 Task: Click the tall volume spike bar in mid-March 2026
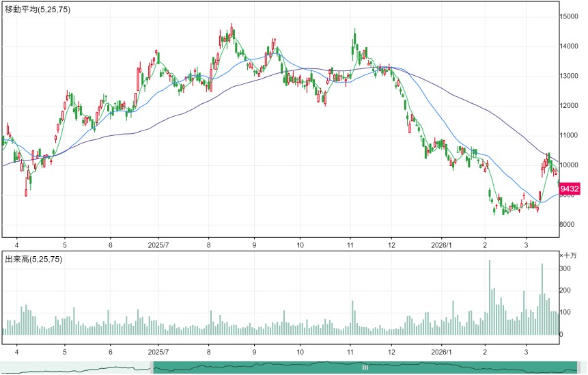pos(542,299)
